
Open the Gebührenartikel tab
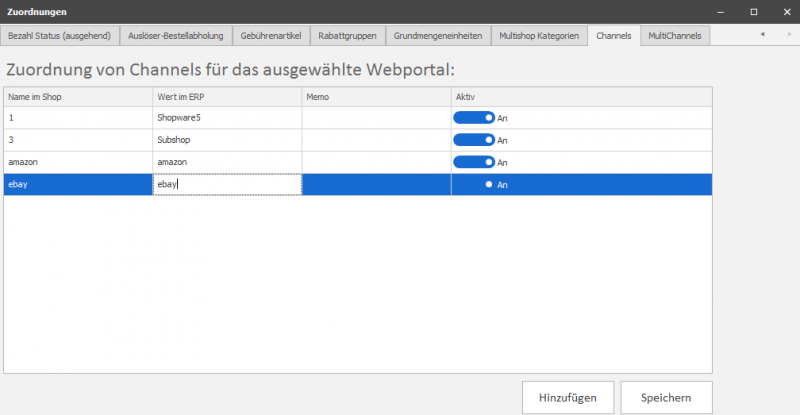click(273, 35)
